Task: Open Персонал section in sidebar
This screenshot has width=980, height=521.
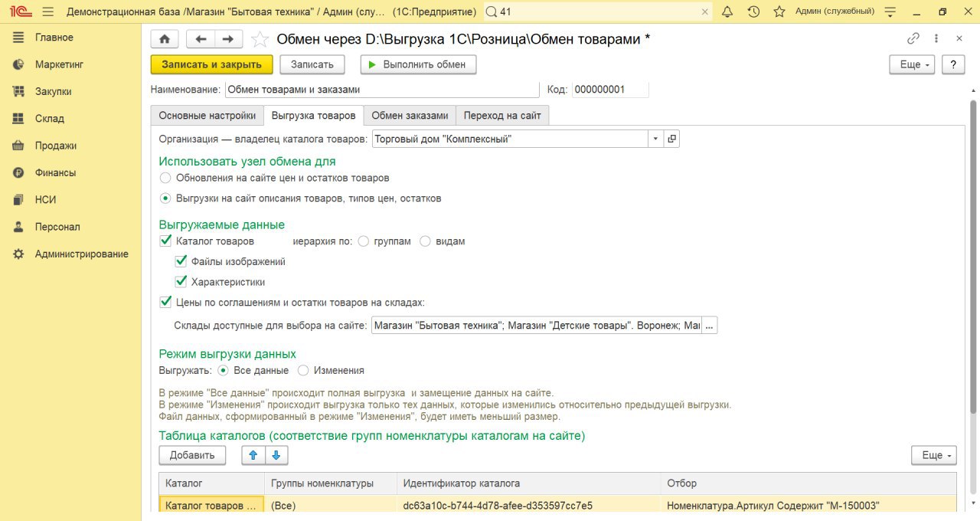Action: point(70,227)
